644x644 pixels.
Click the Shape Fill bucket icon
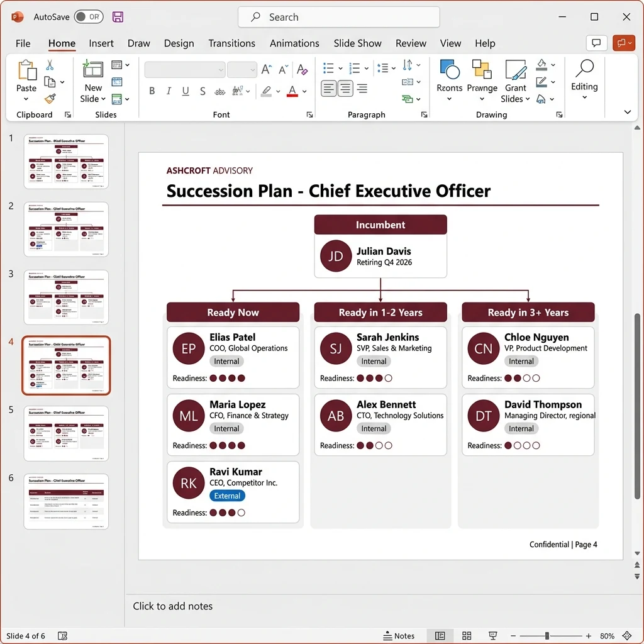pos(541,65)
